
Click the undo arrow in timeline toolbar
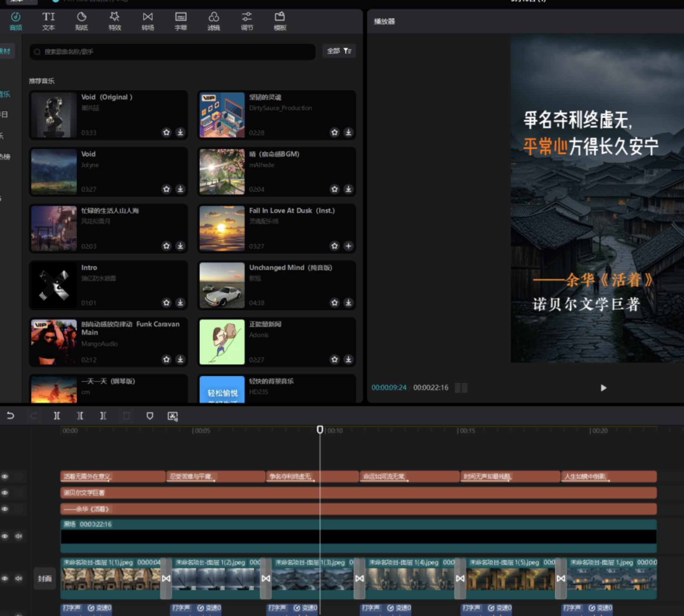(10, 416)
